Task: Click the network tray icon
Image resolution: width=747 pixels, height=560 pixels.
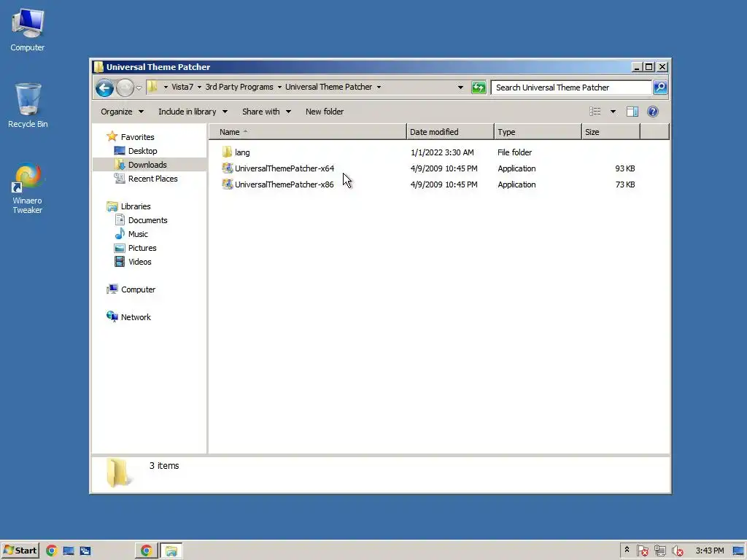Action: (x=659, y=551)
